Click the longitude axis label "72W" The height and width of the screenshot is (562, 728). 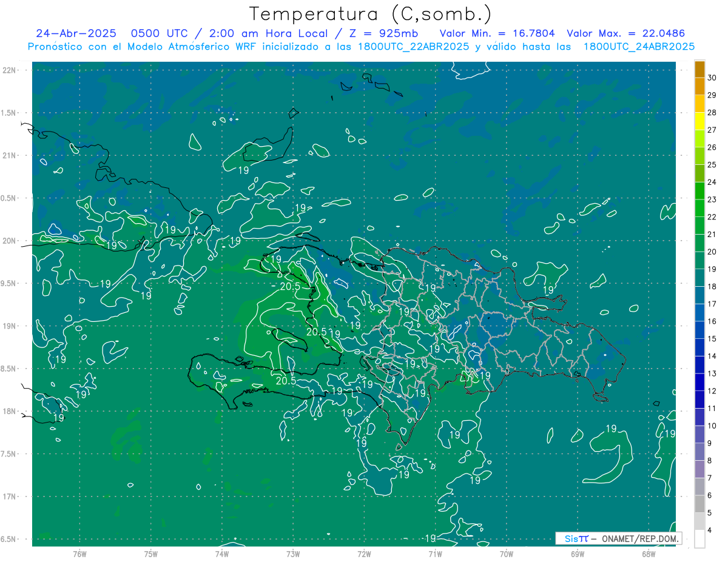point(364,554)
